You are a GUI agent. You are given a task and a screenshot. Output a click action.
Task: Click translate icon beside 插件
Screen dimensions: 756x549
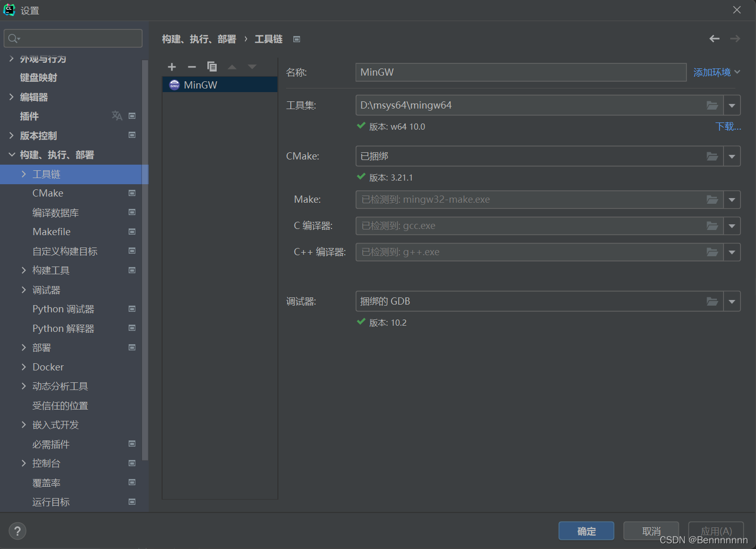pyautogui.click(x=117, y=116)
